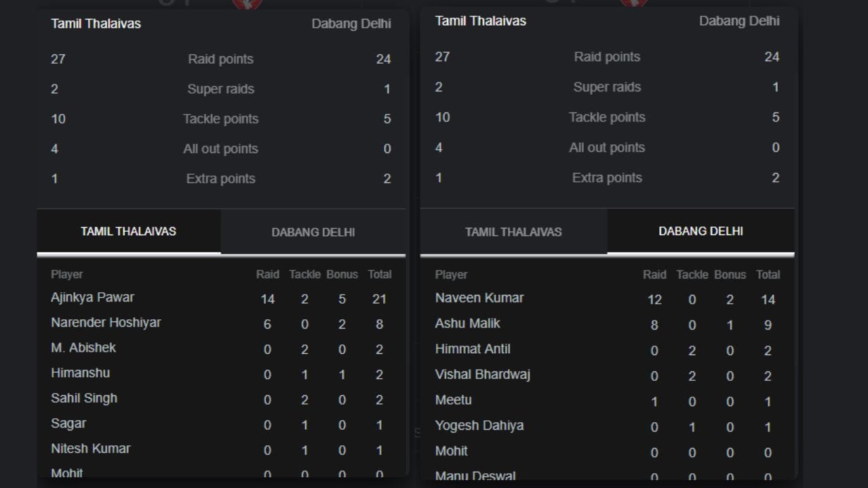Click the active Tamil Thalaivas tab in left scorecard
Viewport: 868px width, 488px height.
(x=128, y=231)
